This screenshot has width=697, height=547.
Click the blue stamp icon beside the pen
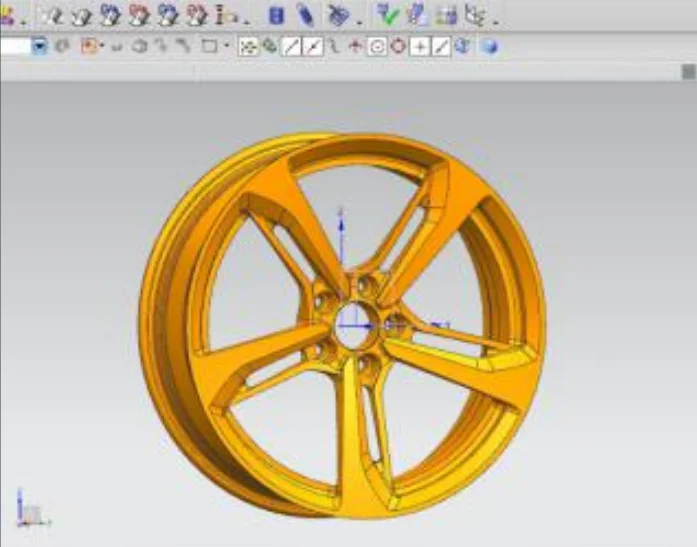tap(338, 15)
